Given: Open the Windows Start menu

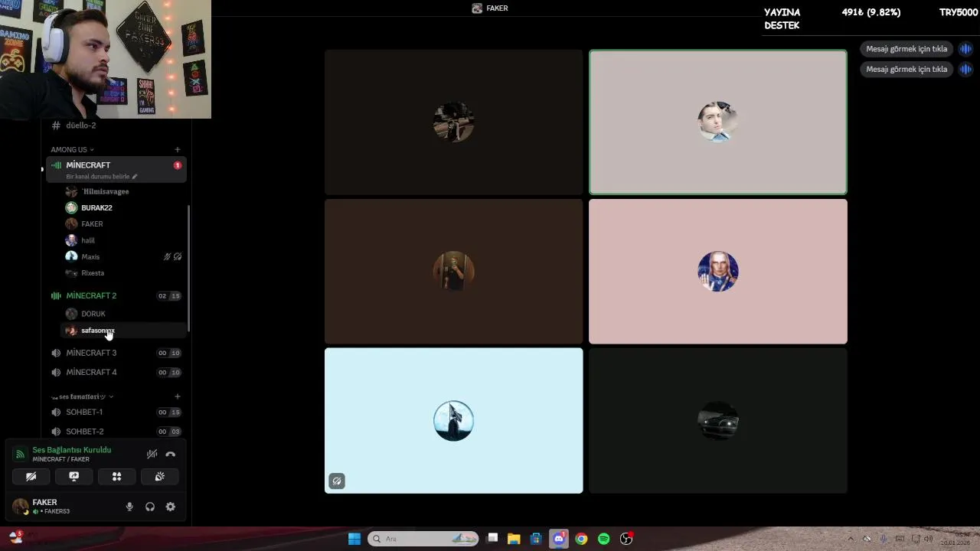Looking at the screenshot, I should (x=354, y=539).
